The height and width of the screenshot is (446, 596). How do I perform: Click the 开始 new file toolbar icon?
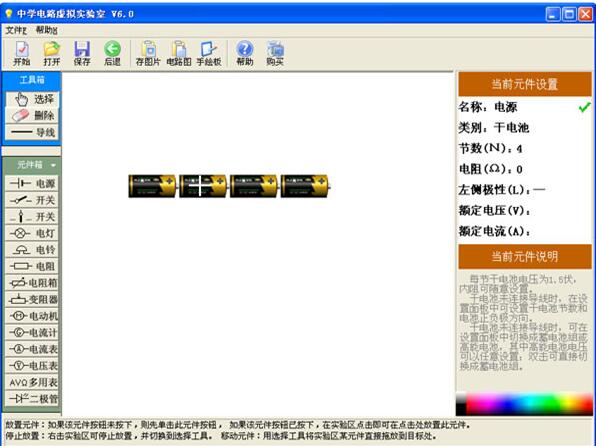pos(22,53)
